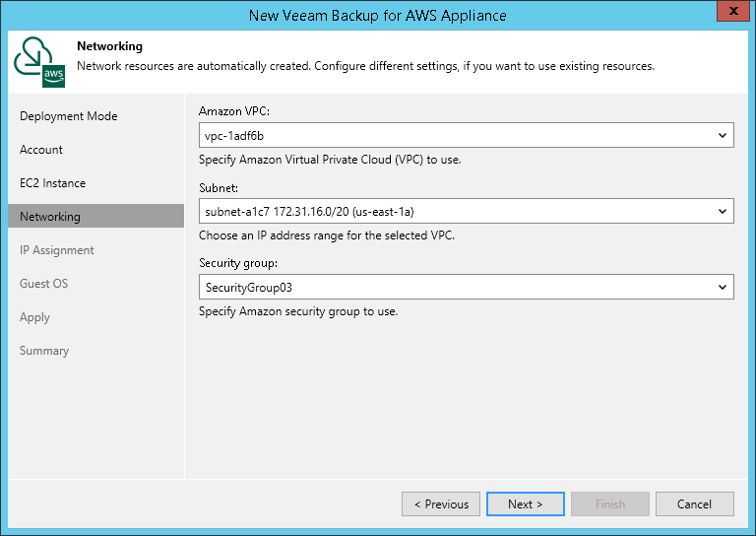Open the Amazon VPC dropdown arrow
The image size is (756, 536).
click(x=723, y=135)
